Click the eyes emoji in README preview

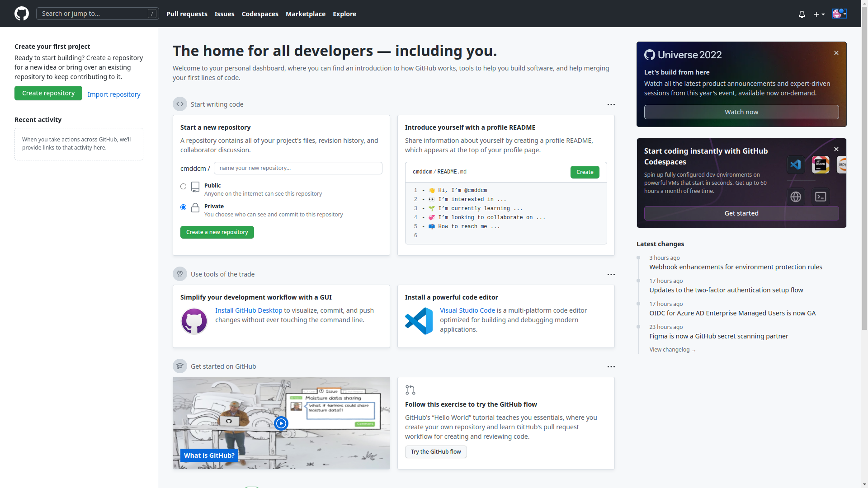(432, 200)
